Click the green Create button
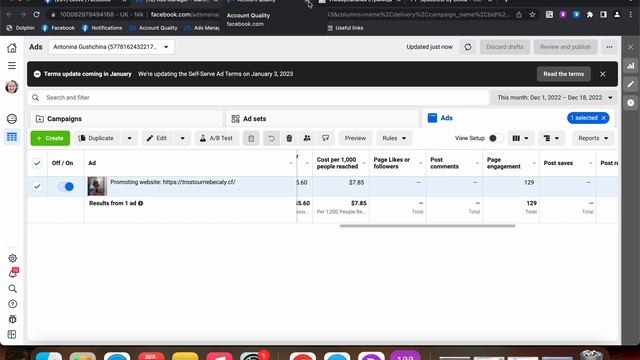 click(x=50, y=138)
